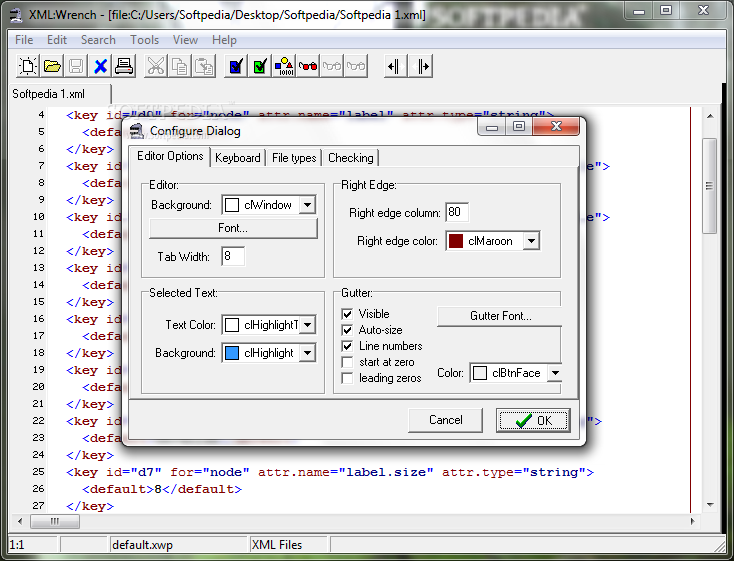Click the first grayed glasses icon
The width and height of the screenshot is (734, 561).
(331, 66)
